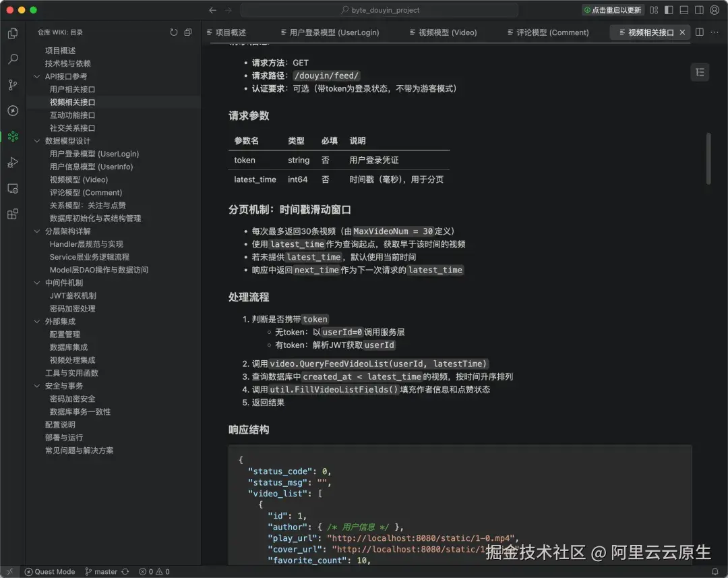Click 点击重启以更新 update button
The image size is (728, 578).
[x=612, y=10]
